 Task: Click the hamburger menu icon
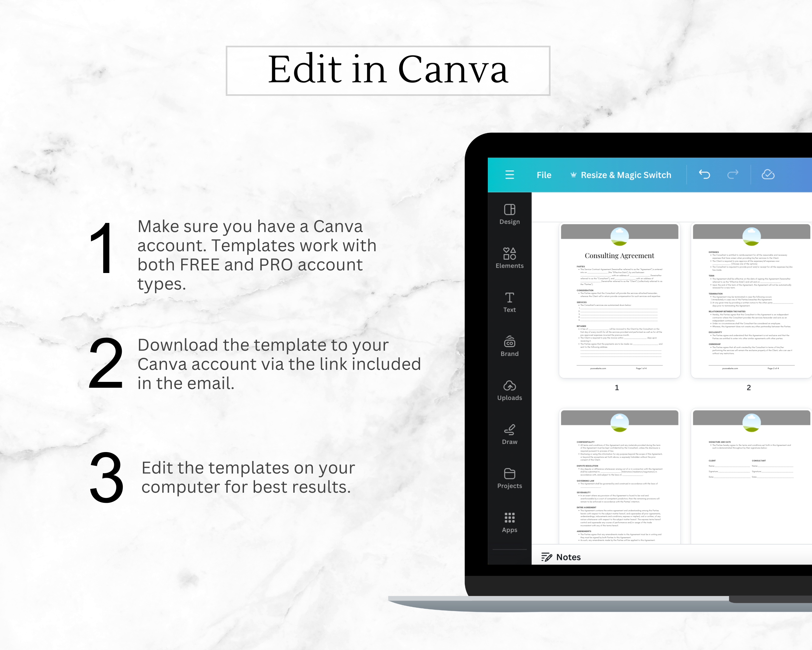[510, 175]
